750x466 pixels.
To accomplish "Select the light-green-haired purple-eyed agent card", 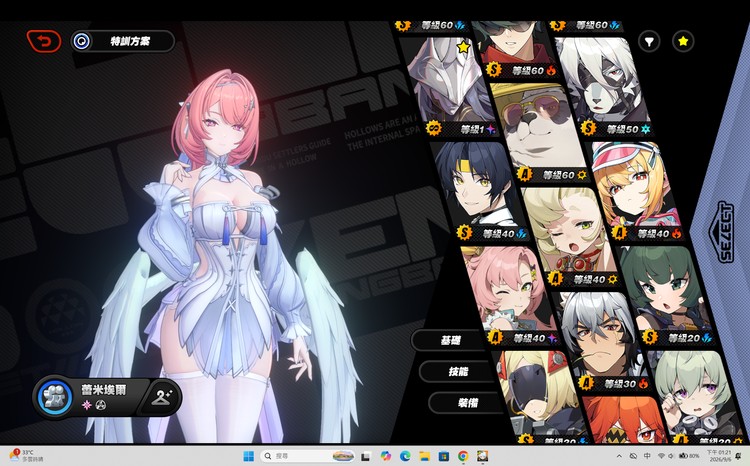I will 696,395.
